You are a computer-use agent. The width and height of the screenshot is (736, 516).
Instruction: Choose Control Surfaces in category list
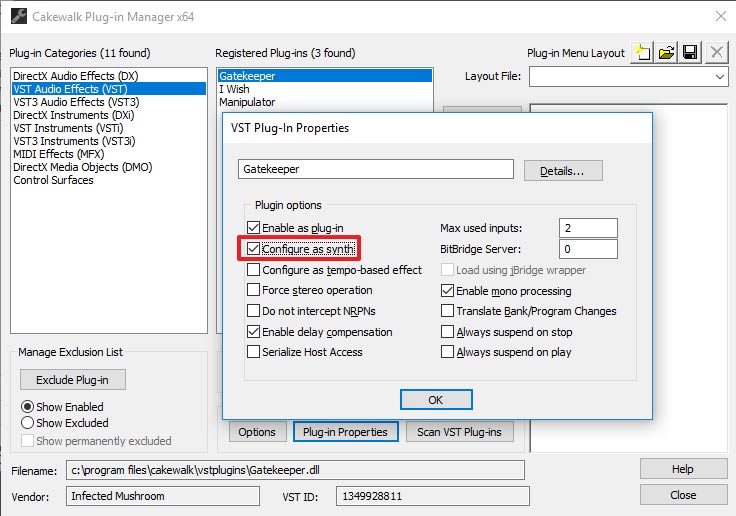(53, 180)
